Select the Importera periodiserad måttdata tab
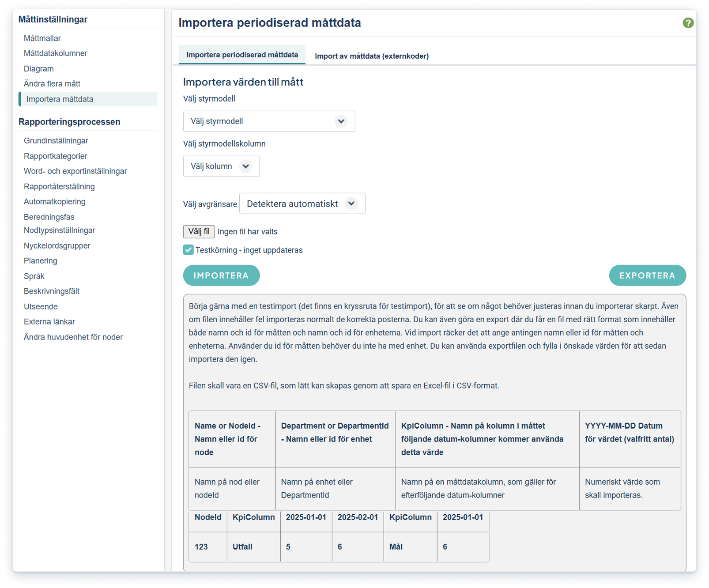Image resolution: width=709 pixels, height=588 pixels. (242, 55)
